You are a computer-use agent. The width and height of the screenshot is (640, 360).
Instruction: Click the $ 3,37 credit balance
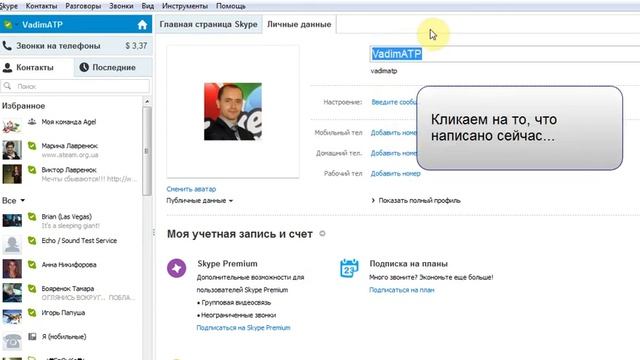(136, 46)
